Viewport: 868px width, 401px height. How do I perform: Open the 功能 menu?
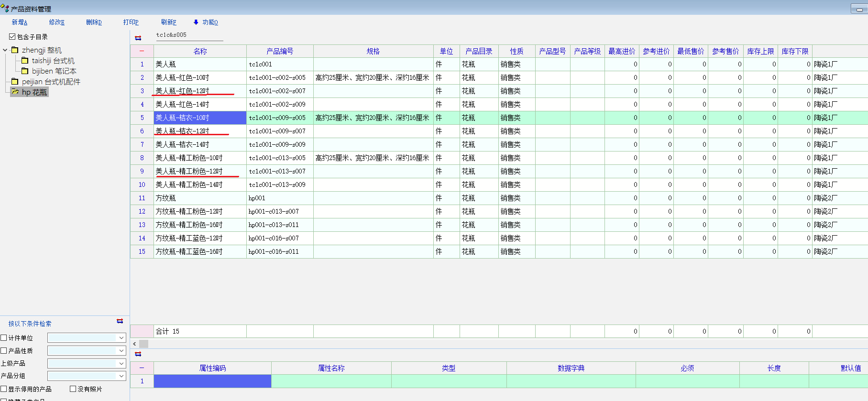click(x=206, y=22)
